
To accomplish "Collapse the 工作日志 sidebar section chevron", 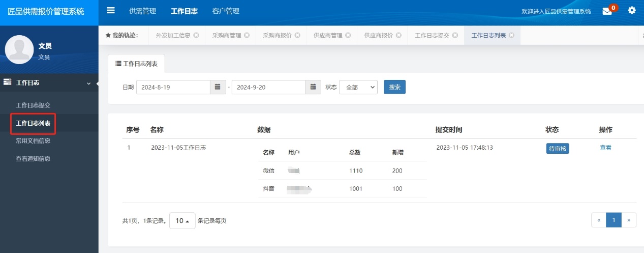I will [x=89, y=83].
